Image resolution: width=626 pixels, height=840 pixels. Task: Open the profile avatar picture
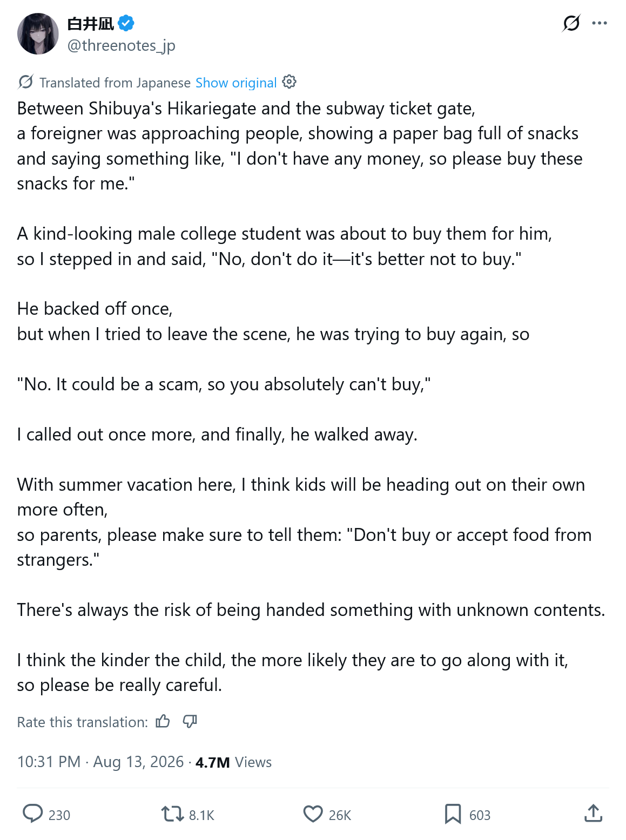[x=38, y=34]
